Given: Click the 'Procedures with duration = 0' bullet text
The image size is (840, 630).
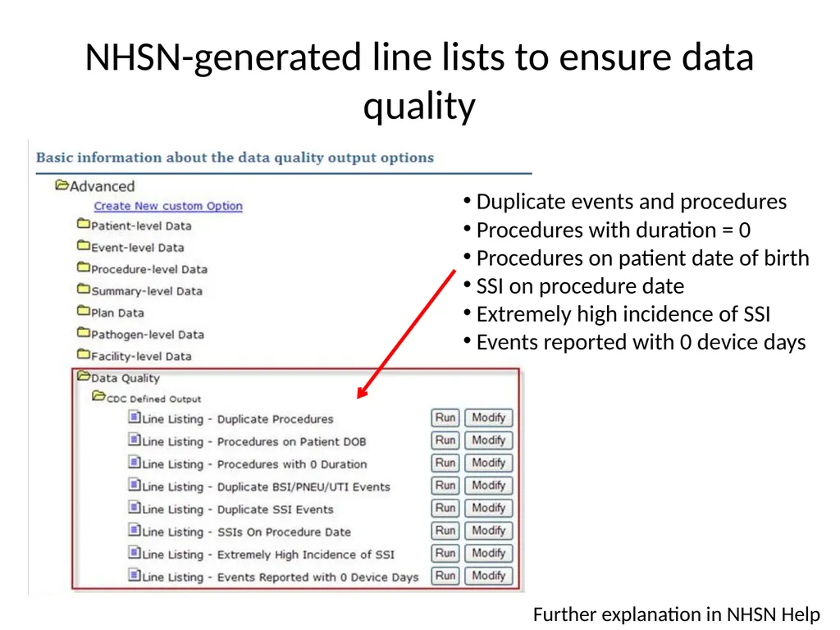Looking at the screenshot, I should pos(614,231).
